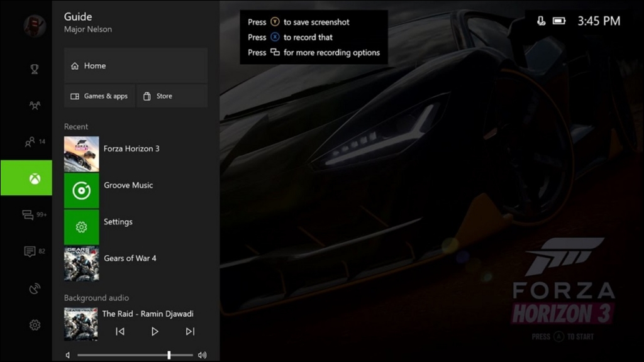Click the high volume speaker icon
Image resolution: width=644 pixels, height=362 pixels.
click(202, 355)
